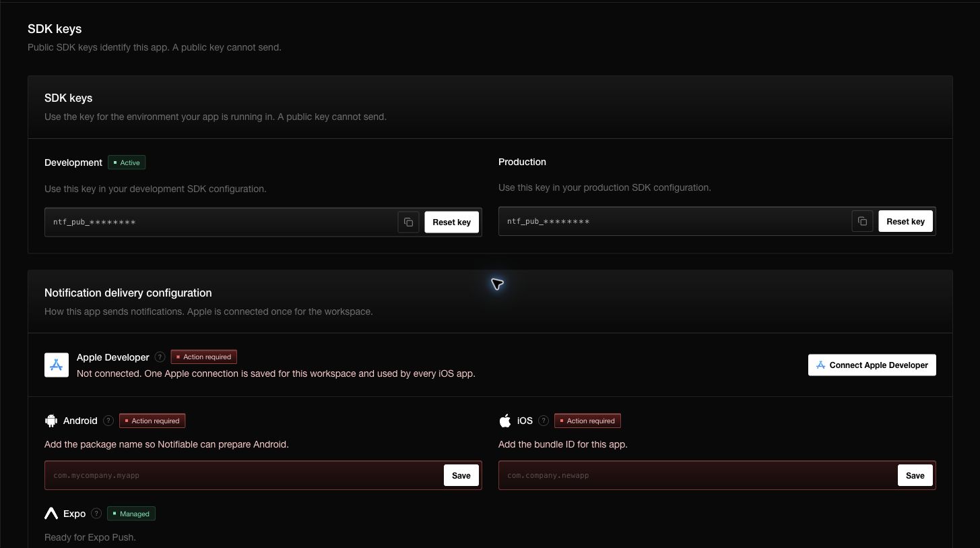Click the Apple Developer App Store icon

57,365
